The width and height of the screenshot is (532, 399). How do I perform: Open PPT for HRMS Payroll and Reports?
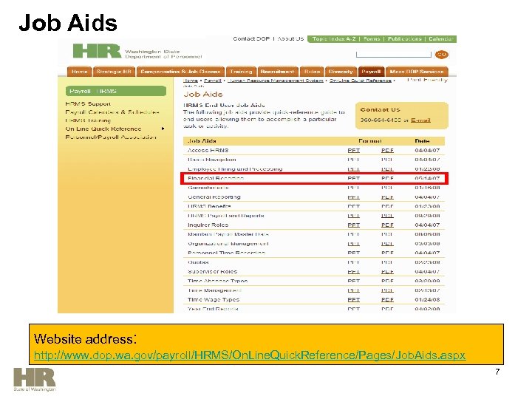click(353, 216)
